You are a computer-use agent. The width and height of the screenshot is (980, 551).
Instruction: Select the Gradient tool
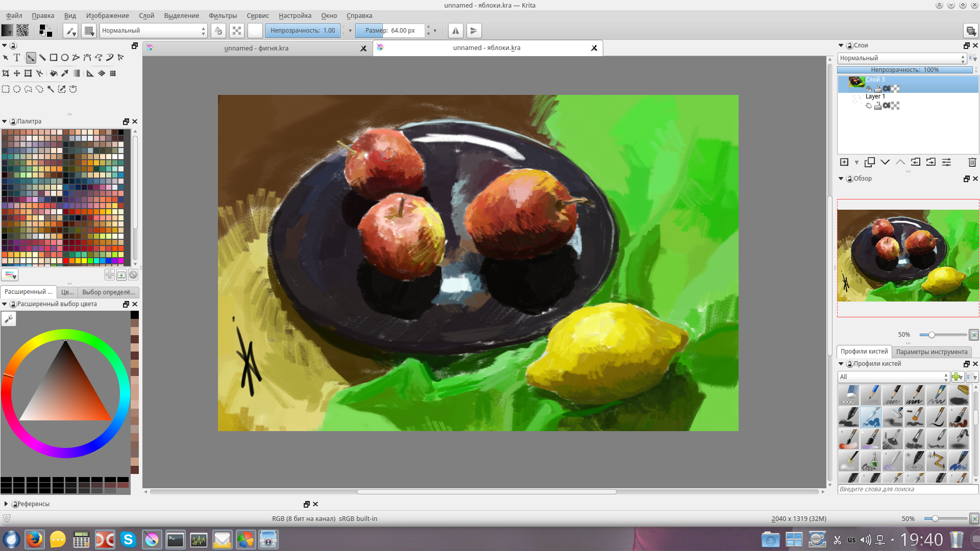click(76, 73)
